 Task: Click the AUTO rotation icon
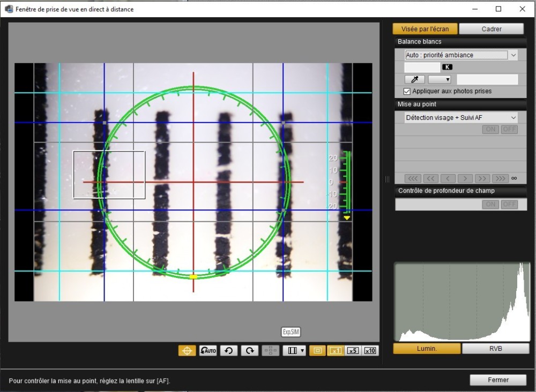click(208, 351)
